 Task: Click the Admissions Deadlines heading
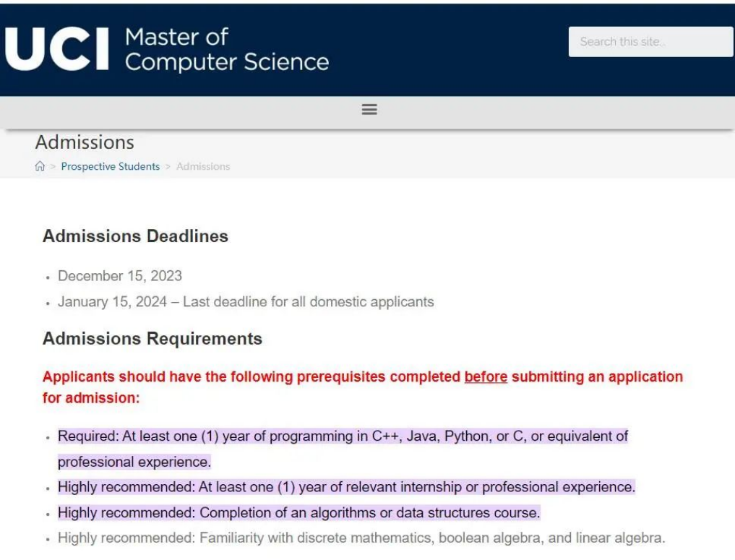pos(135,236)
